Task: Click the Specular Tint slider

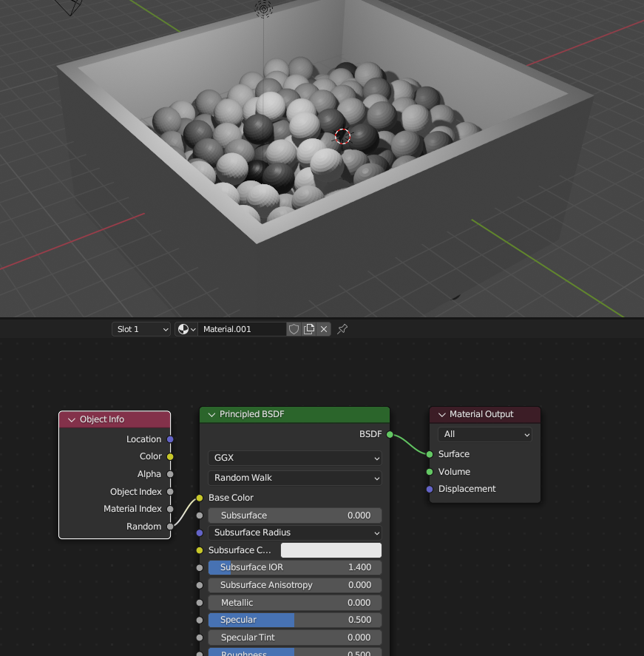Action: (x=295, y=638)
